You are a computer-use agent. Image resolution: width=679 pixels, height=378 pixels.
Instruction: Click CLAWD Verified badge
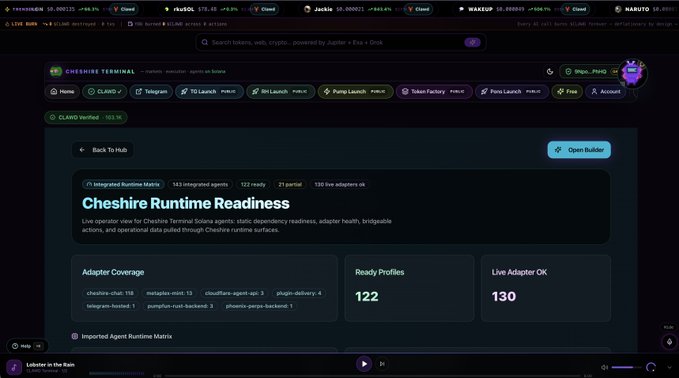(86, 117)
